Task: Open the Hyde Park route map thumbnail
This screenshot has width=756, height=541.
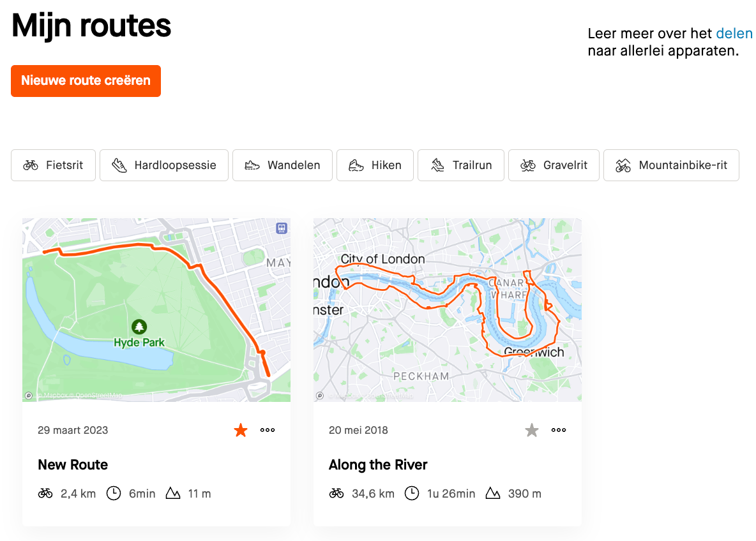Action: [156, 310]
